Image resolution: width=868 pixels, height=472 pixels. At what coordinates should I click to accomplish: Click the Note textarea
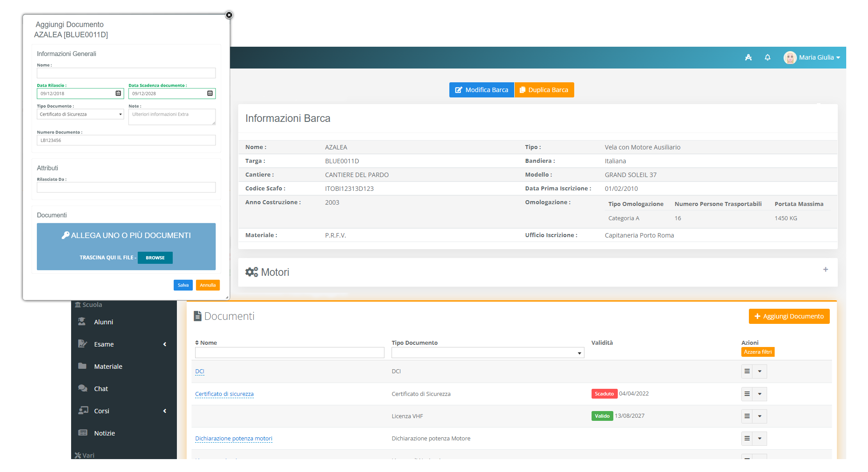pos(172,117)
